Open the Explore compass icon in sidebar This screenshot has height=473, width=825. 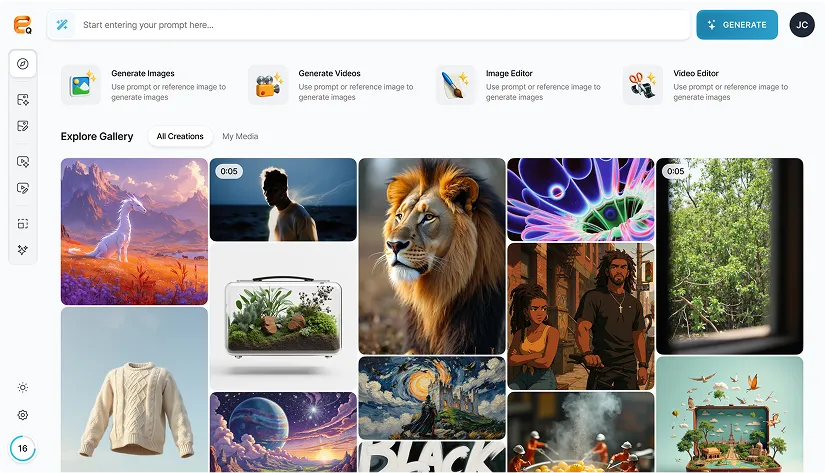coord(22,64)
